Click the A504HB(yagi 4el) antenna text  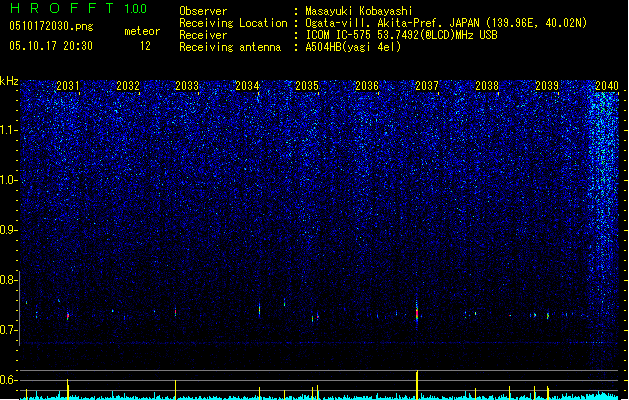click(x=353, y=47)
